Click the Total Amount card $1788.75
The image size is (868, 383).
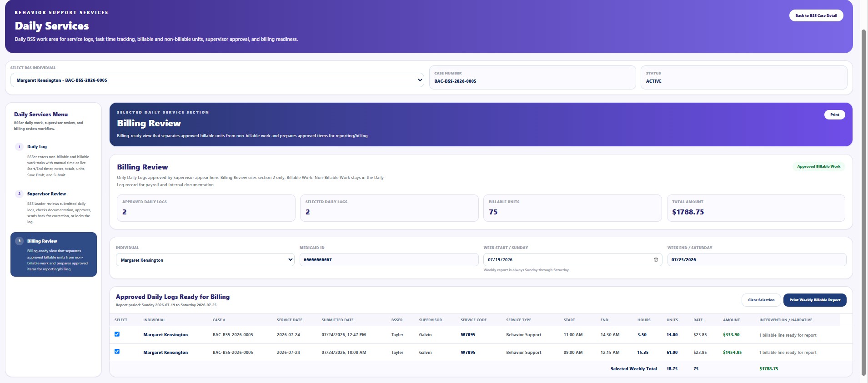(756, 208)
